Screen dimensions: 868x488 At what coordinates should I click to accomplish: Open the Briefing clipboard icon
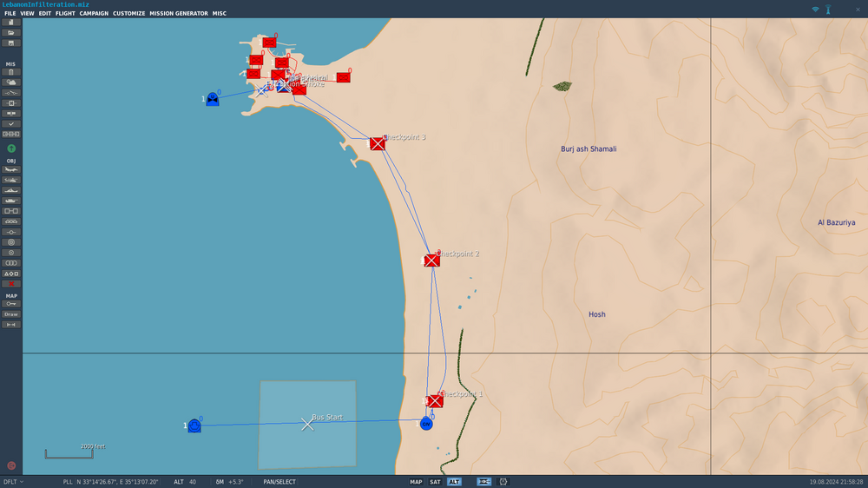pyautogui.click(x=11, y=72)
